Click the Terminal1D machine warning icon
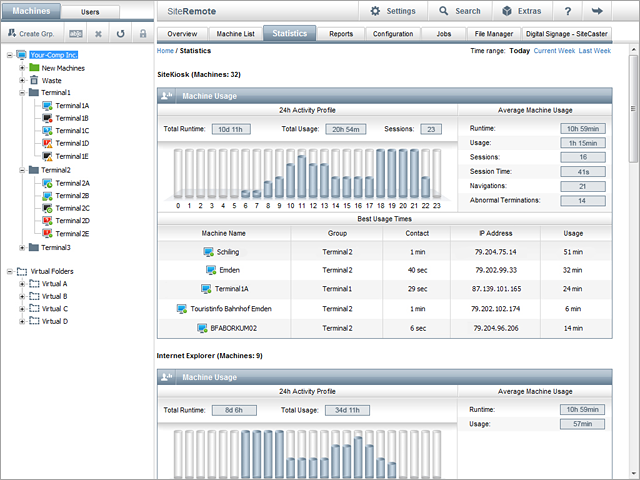The image size is (640, 480). pyautogui.click(x=47, y=144)
